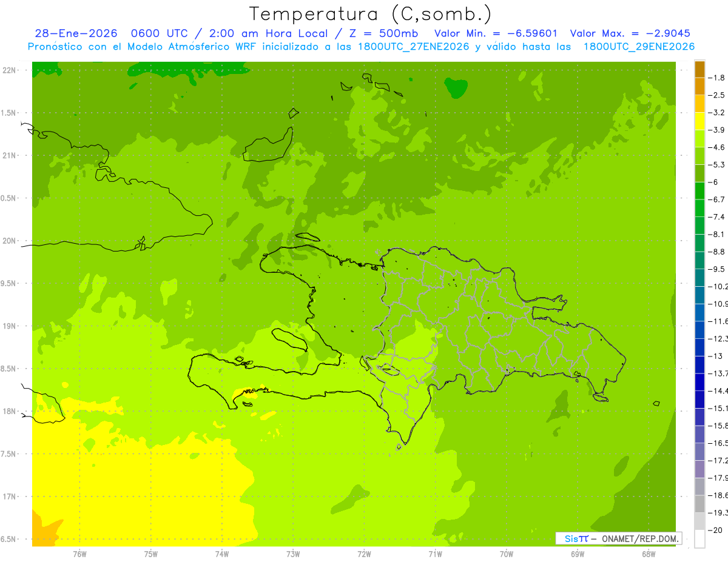
Task: Click the '72W' longitude label
Action: pos(364,554)
